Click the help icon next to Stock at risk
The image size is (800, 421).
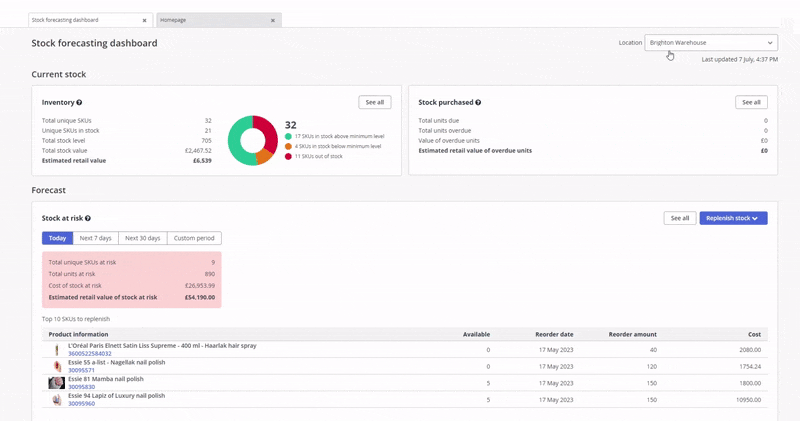click(88, 218)
